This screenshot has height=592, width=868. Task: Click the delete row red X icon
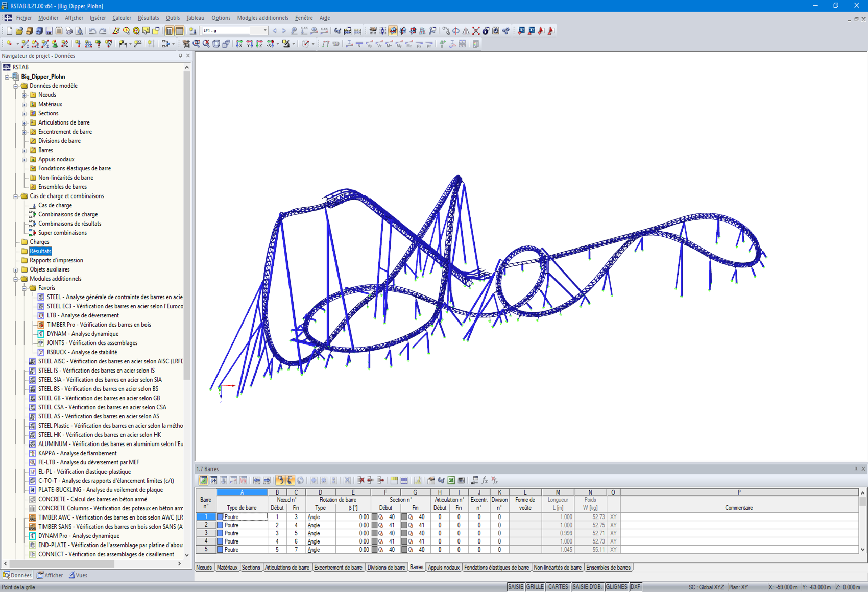click(361, 480)
